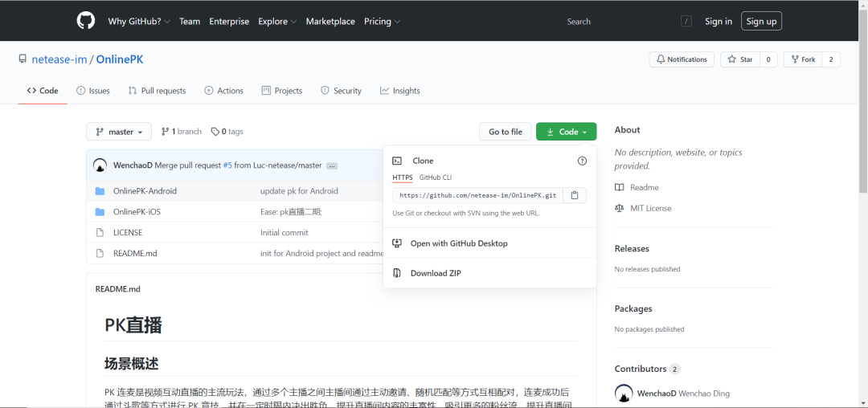868x408 pixels.
Task: Switch to the Insights tab
Action: pos(399,91)
